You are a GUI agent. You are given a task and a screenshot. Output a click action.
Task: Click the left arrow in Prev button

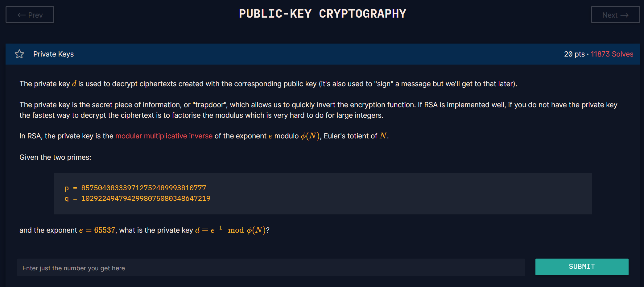tap(21, 15)
